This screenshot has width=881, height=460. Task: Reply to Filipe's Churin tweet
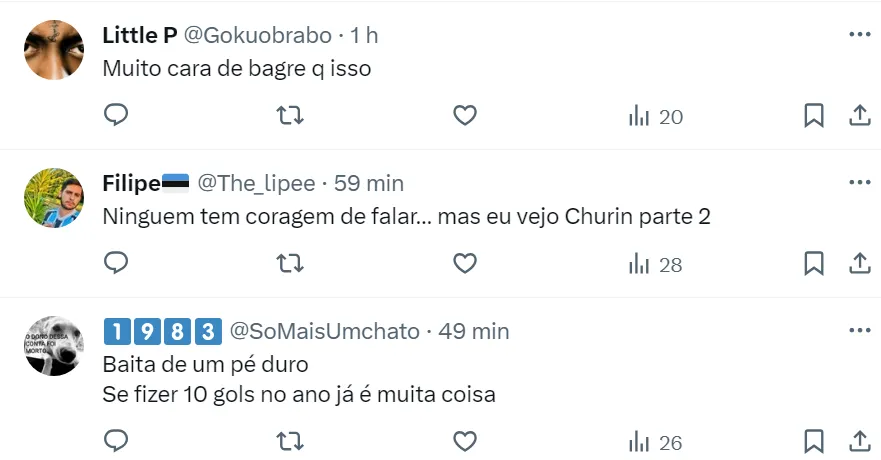[117, 264]
